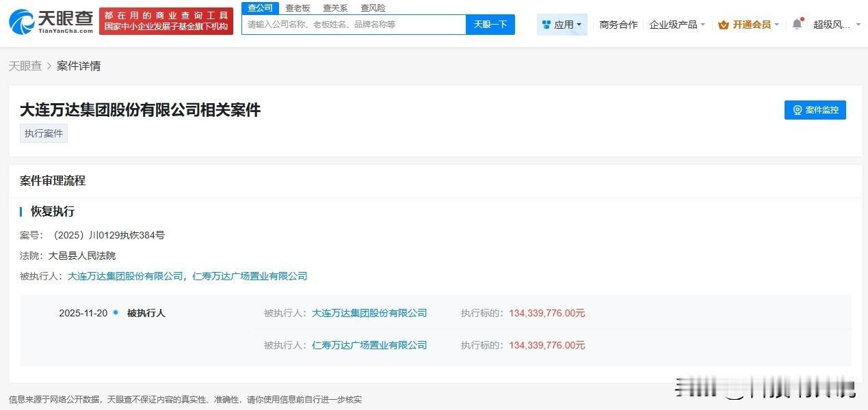Screen dimensions: 868x410
Task: Click the date 2025-11-20
Action: tap(83, 313)
